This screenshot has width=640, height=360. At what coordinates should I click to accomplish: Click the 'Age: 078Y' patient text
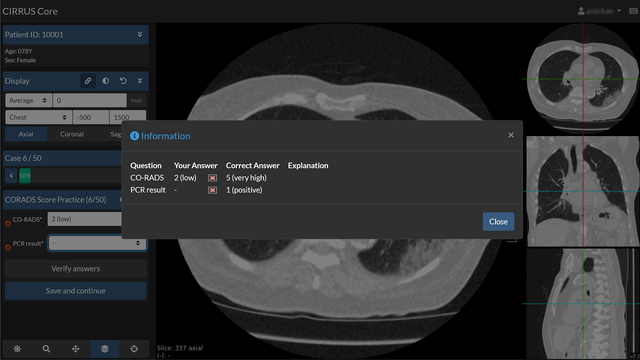[18, 51]
